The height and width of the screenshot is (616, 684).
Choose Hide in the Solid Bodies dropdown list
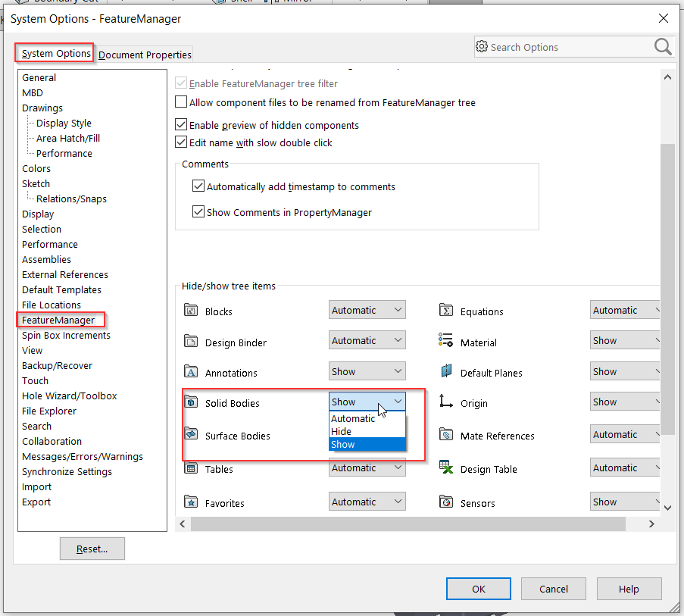pyautogui.click(x=342, y=431)
